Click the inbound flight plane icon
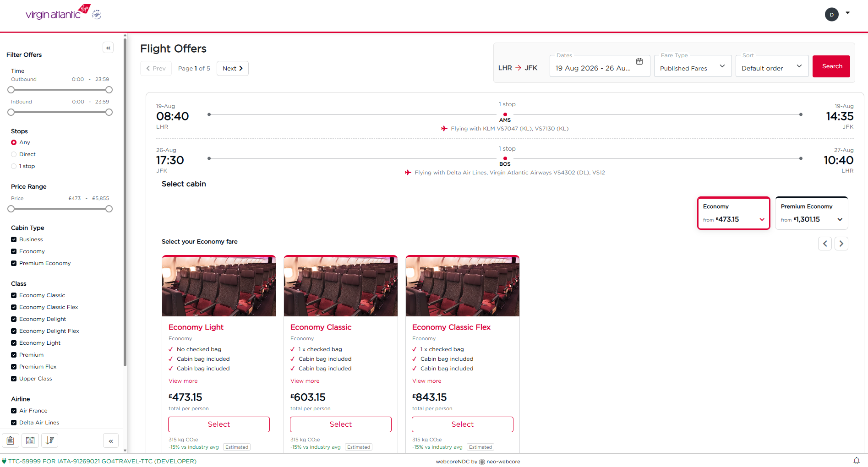Viewport: 868px width, 467px height. (408, 173)
